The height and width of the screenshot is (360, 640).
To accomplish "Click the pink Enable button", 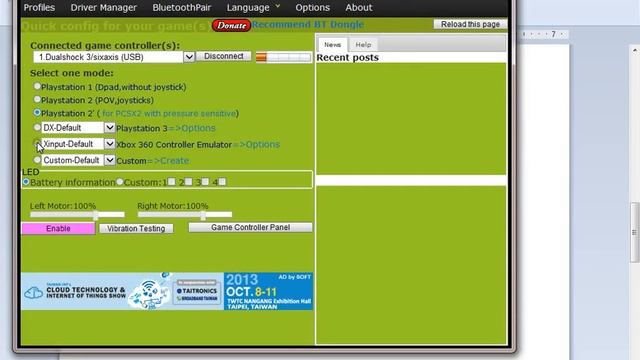I will pos(58,229).
